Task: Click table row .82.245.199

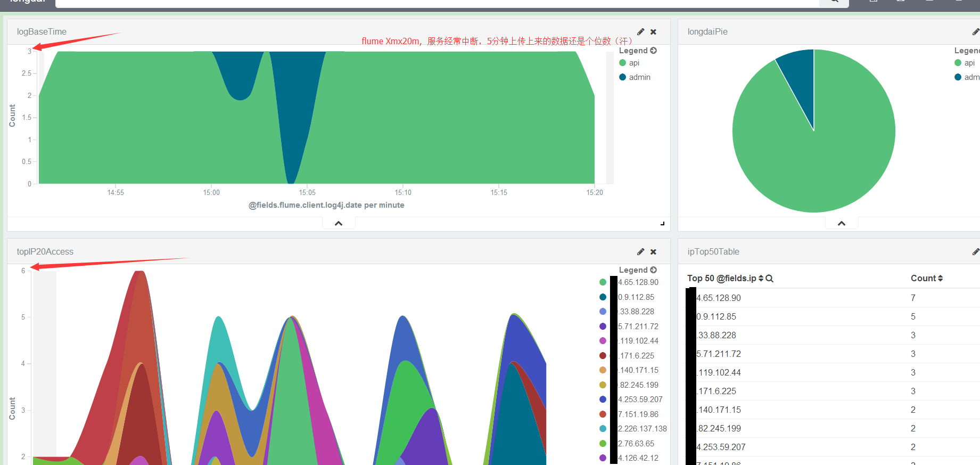Action: [x=833, y=428]
